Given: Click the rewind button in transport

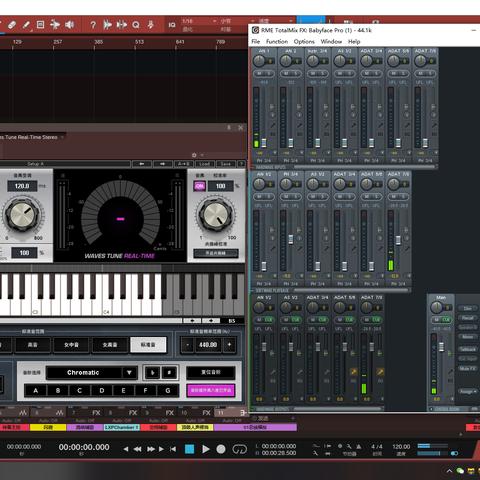Looking at the screenshot, I should click(x=137, y=449).
